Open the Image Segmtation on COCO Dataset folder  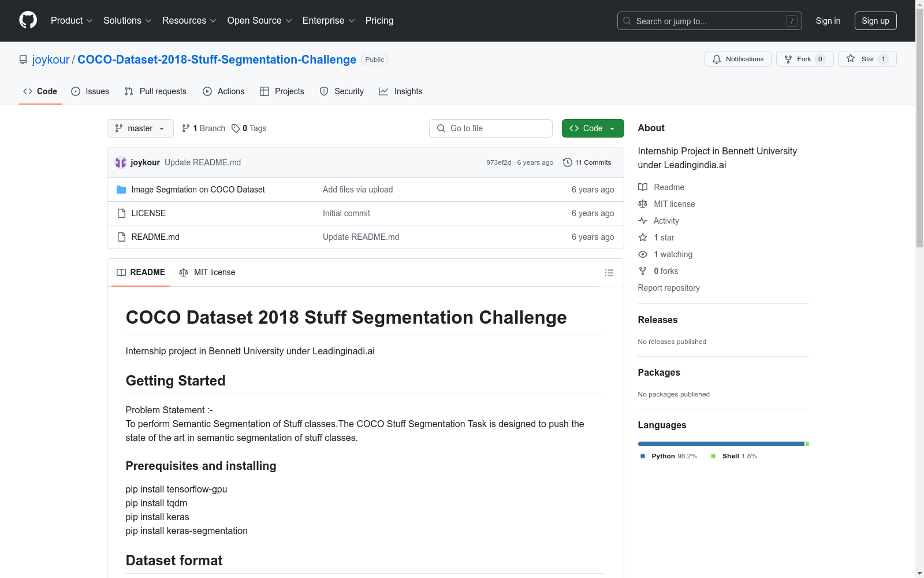click(198, 190)
